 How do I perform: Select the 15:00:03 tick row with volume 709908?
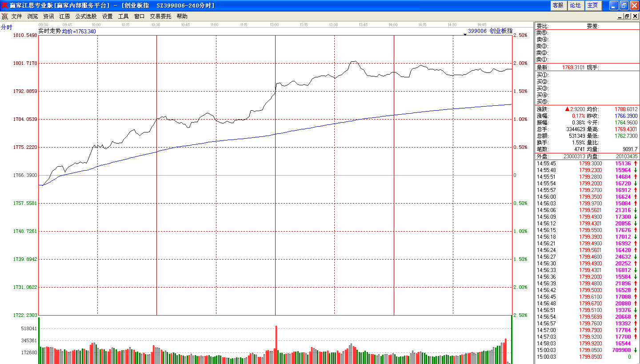click(x=587, y=350)
